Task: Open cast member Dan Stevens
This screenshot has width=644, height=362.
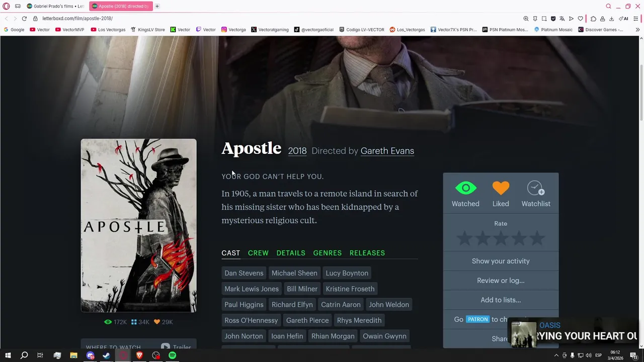Action: tap(244, 273)
